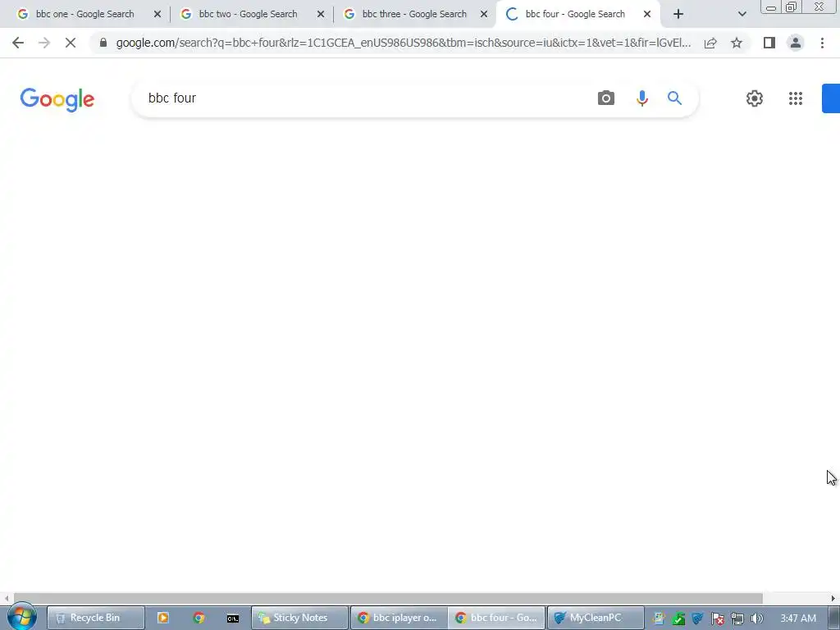Click the blue Sign in button
The image size is (840, 630).
831,98
